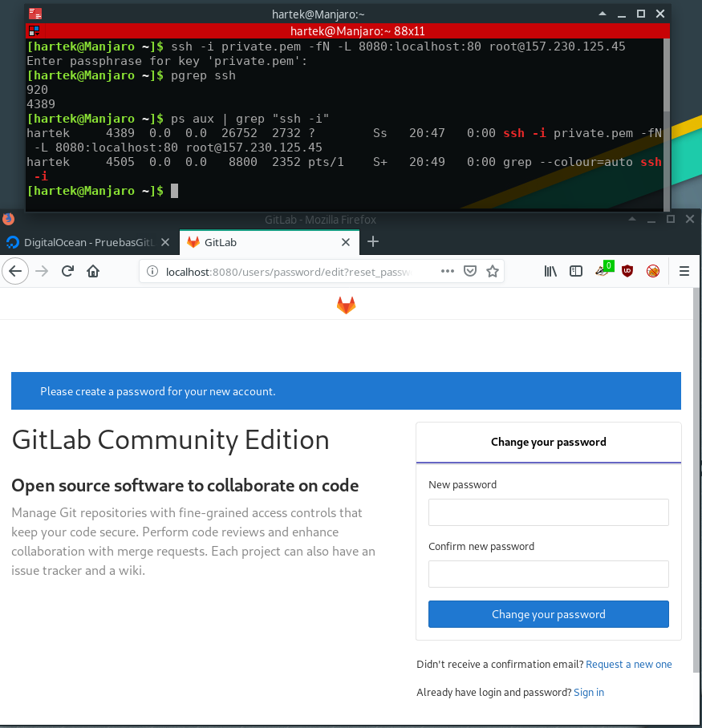Open the Library bookmarks and history icon
Image resolution: width=702 pixels, height=728 pixels.
coord(550,271)
